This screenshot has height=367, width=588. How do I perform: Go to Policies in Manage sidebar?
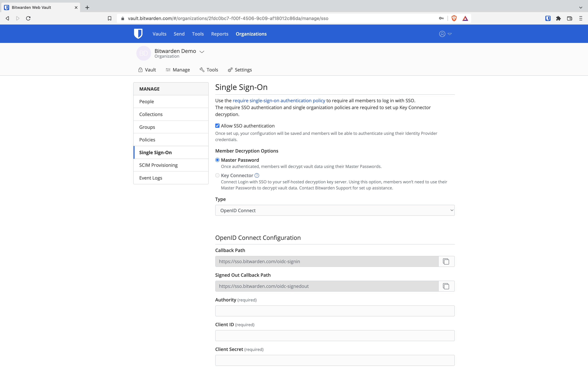tap(147, 140)
